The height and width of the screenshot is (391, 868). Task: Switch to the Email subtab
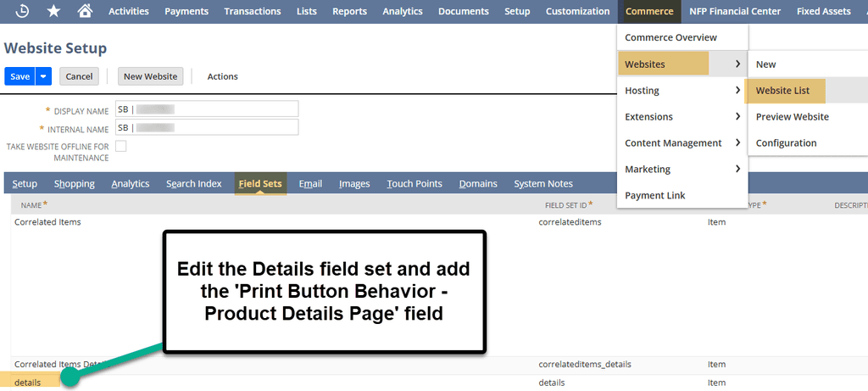pos(310,183)
